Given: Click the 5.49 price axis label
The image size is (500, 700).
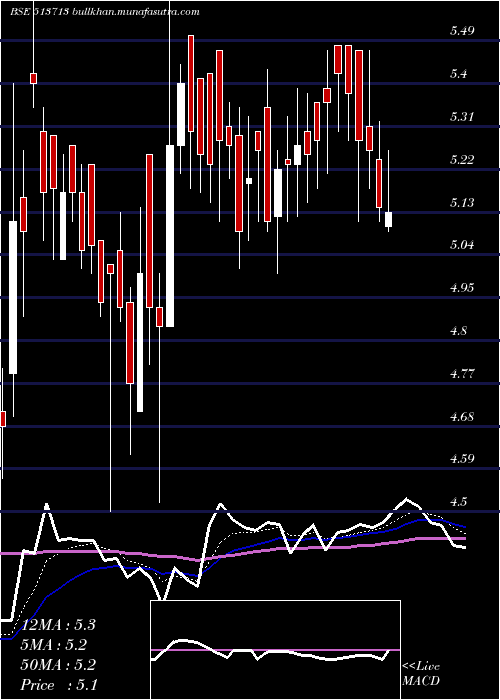Looking at the screenshot, I should [462, 31].
